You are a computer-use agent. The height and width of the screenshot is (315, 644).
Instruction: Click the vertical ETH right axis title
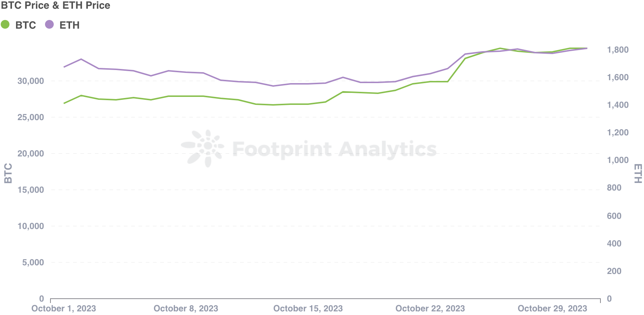tap(638, 173)
